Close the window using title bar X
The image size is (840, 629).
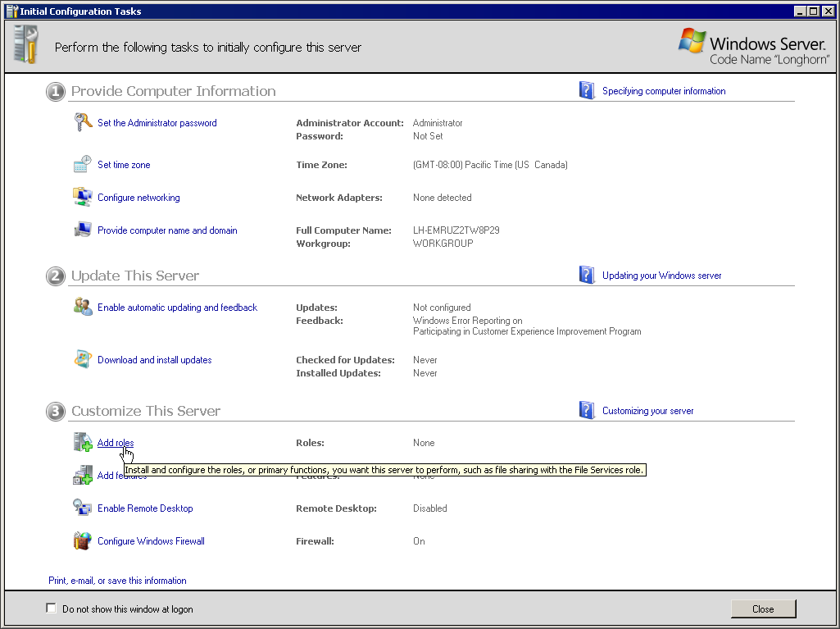[827, 11]
